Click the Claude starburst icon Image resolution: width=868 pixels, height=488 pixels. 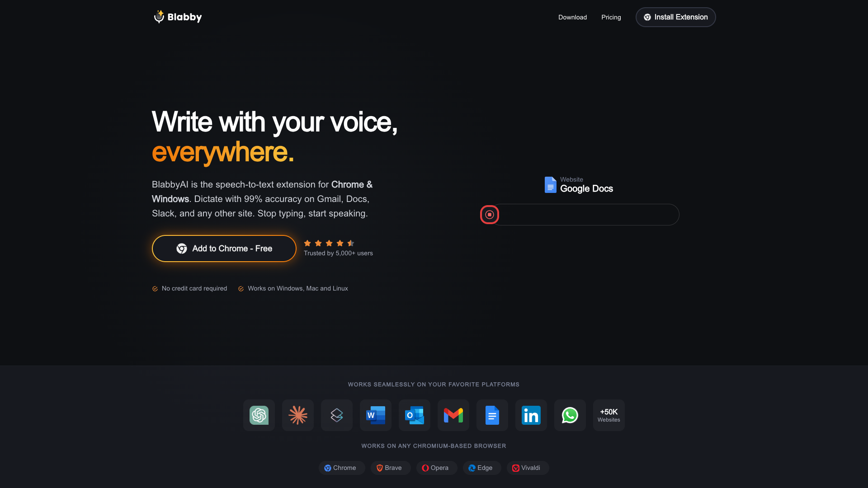[298, 415]
